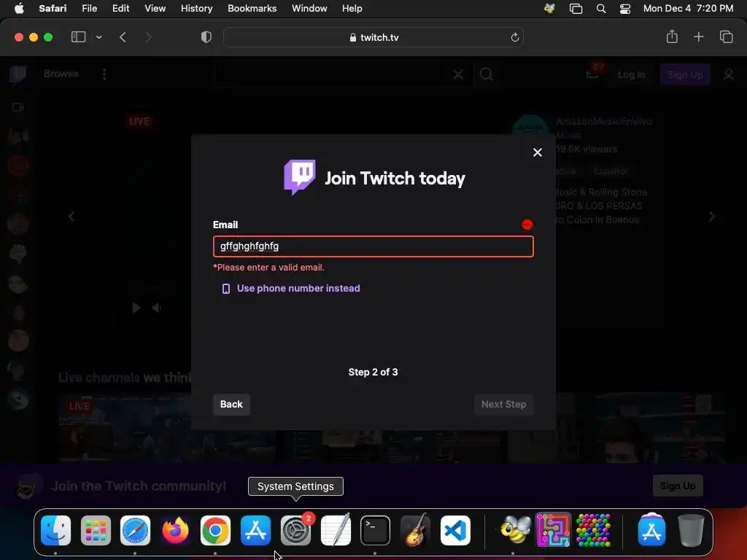Screen dimensions: 747x560
Task: Open the Apple menu
Action: click(19, 9)
